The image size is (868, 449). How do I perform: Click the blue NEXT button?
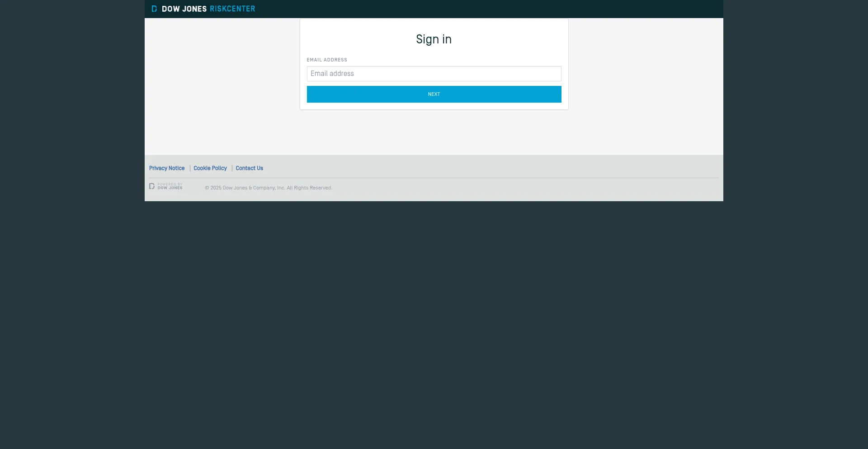[x=434, y=94]
